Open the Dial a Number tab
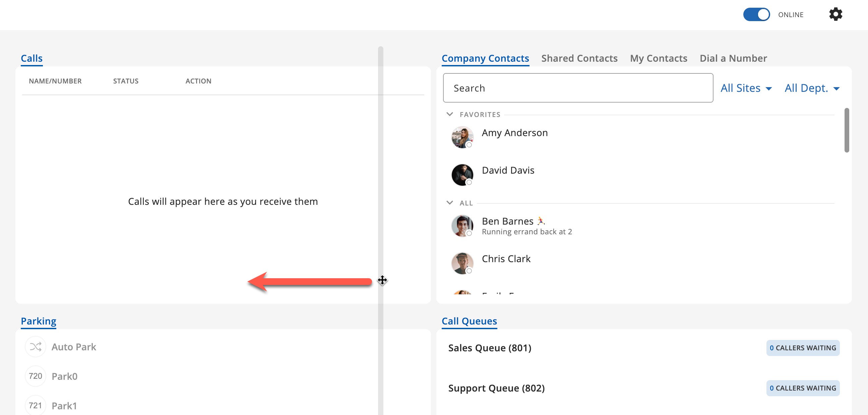 (733, 58)
